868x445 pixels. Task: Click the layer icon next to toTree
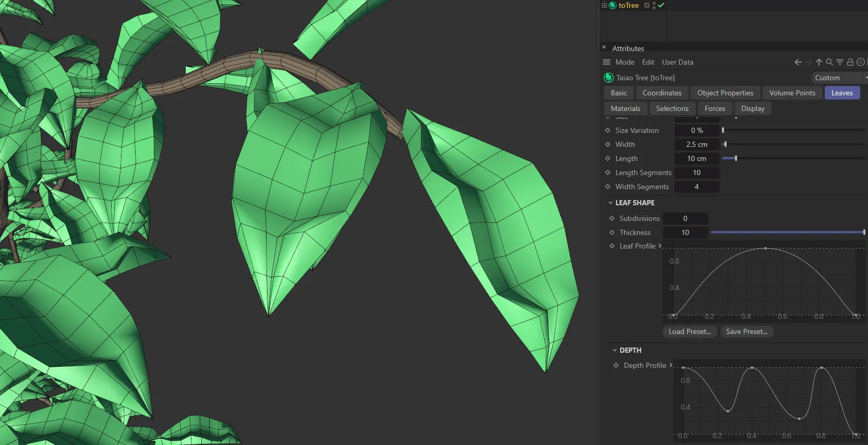tap(647, 5)
